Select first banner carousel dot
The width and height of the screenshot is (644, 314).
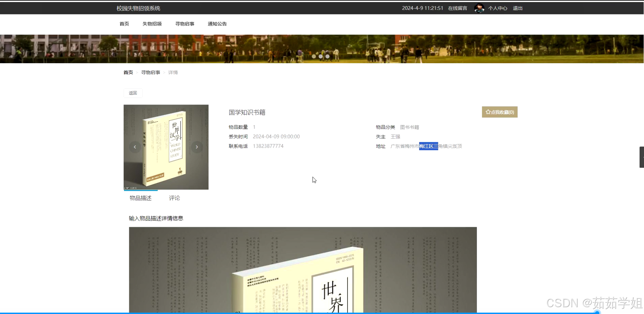[314, 56]
